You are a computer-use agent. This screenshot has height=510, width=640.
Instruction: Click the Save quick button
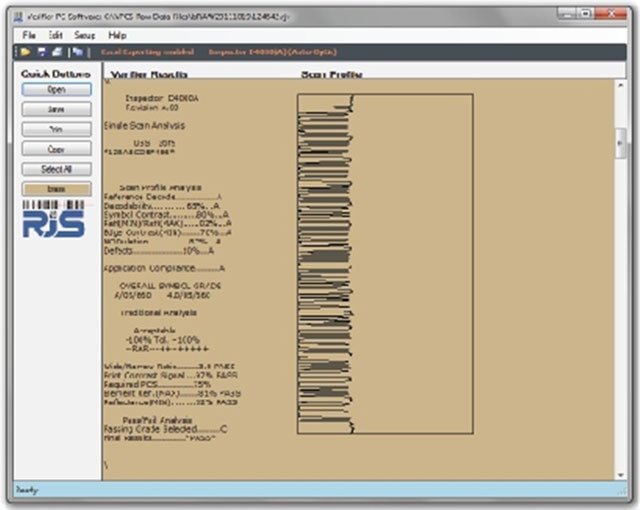(56, 109)
